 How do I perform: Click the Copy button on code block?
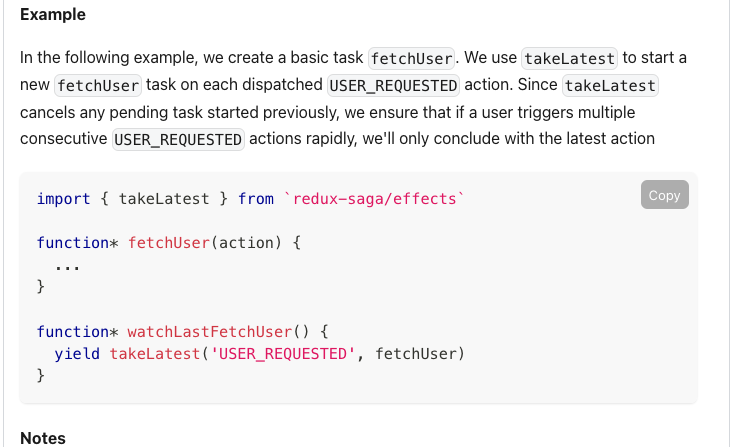[664, 195]
